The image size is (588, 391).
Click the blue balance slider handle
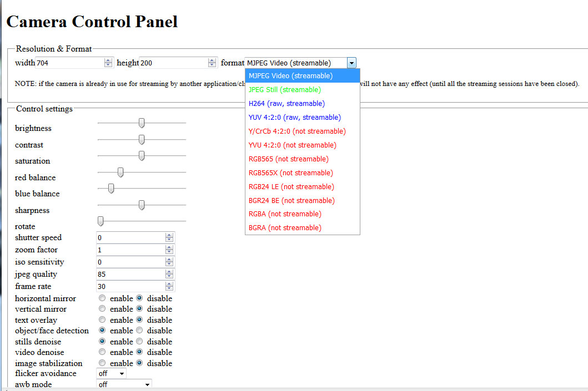(111, 189)
